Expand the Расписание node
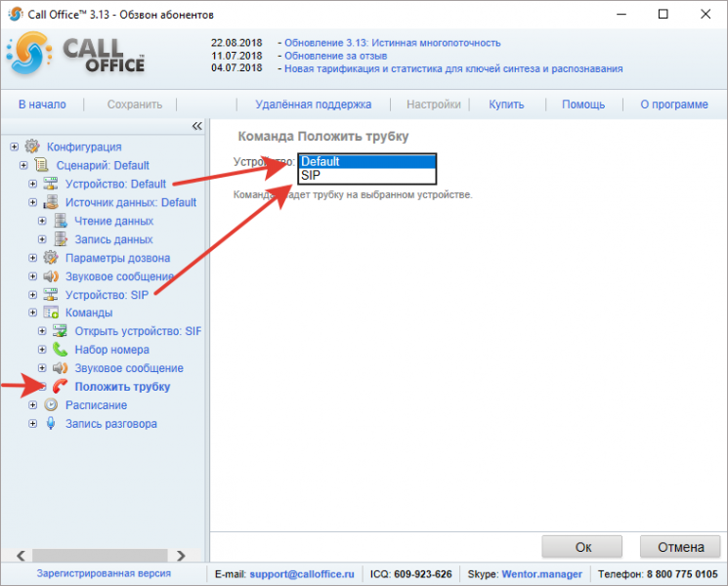Screen dimensions: 728x586 33,405
